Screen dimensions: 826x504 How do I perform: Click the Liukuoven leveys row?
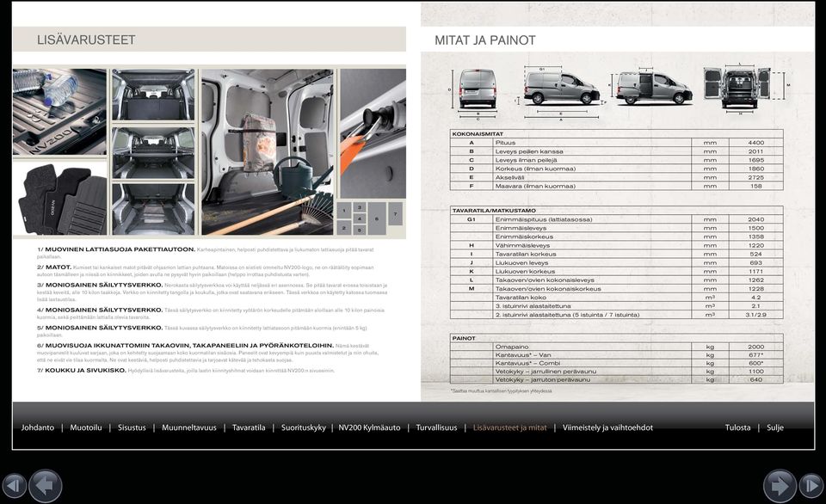tap(616, 263)
